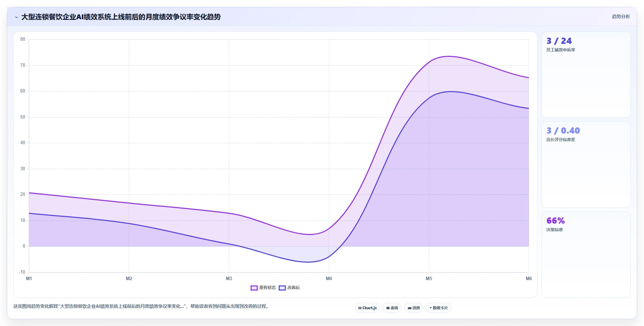644x326 pixels.
Task: Click the M1 label on the x-axis
Action: click(x=29, y=278)
